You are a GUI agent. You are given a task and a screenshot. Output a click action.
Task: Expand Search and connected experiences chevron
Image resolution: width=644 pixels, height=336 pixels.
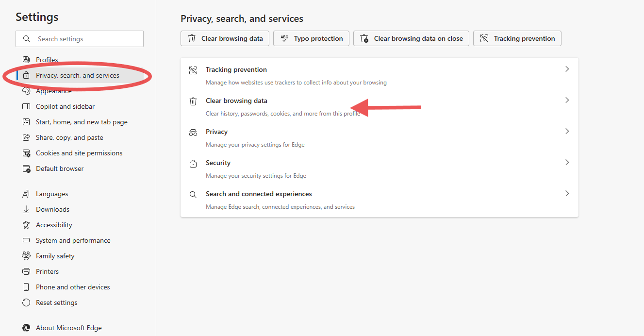tap(567, 194)
